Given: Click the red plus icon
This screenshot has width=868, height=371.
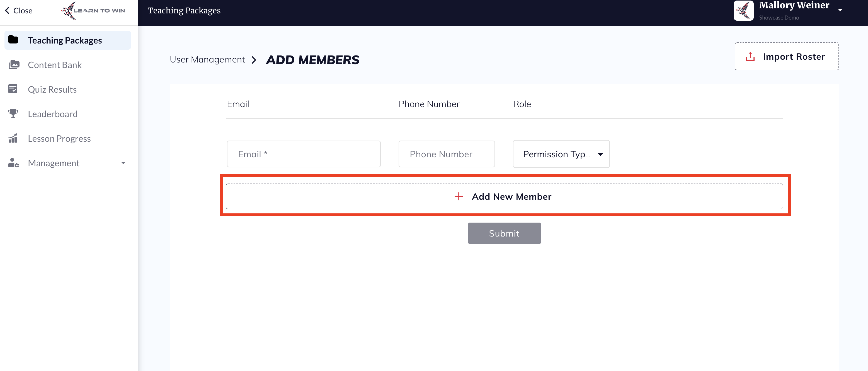Looking at the screenshot, I should coord(459,196).
